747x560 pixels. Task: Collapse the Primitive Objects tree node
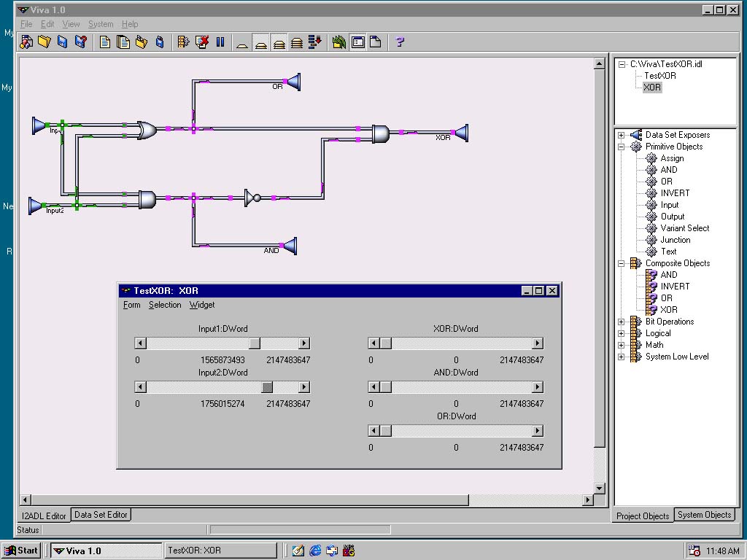coord(622,147)
